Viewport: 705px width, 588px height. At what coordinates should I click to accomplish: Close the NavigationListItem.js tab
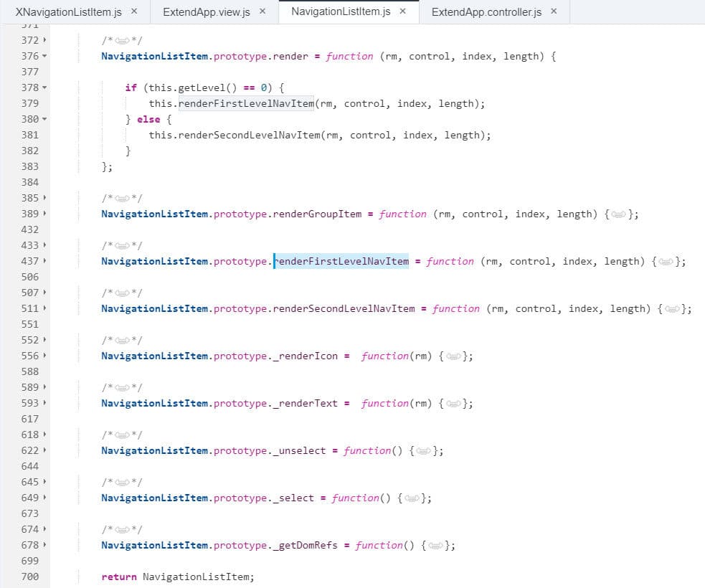click(403, 11)
